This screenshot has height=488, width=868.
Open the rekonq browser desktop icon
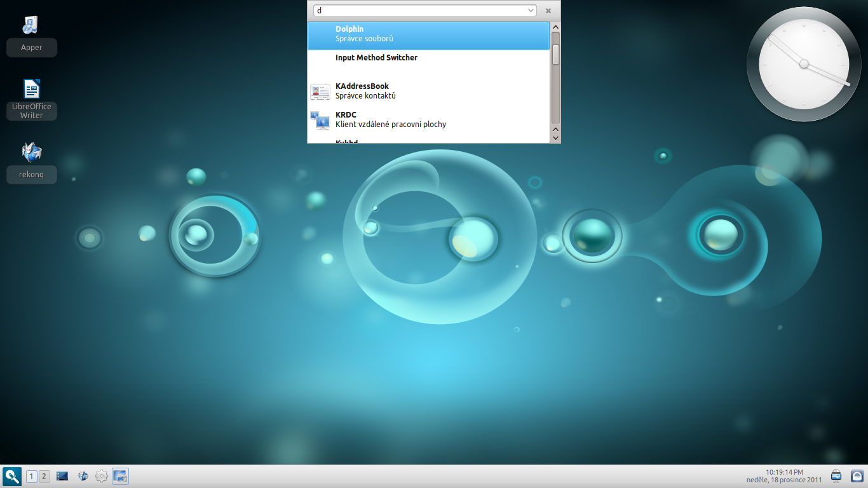31,163
